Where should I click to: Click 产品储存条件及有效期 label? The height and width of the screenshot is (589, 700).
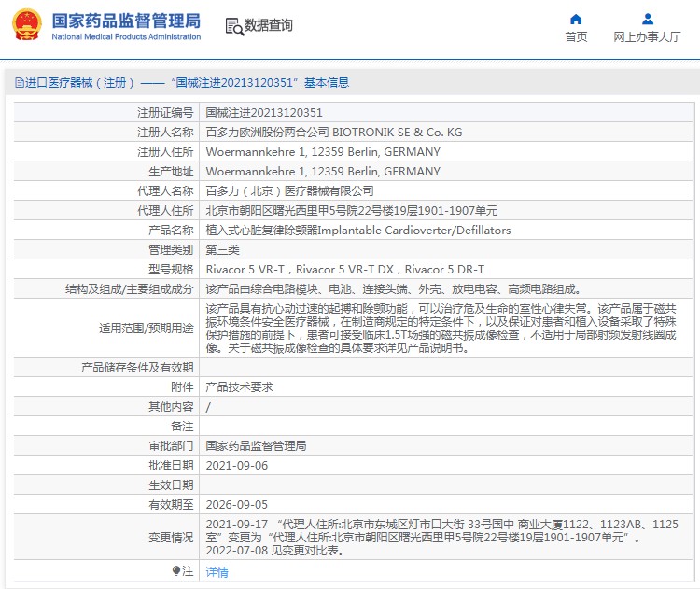(137, 368)
